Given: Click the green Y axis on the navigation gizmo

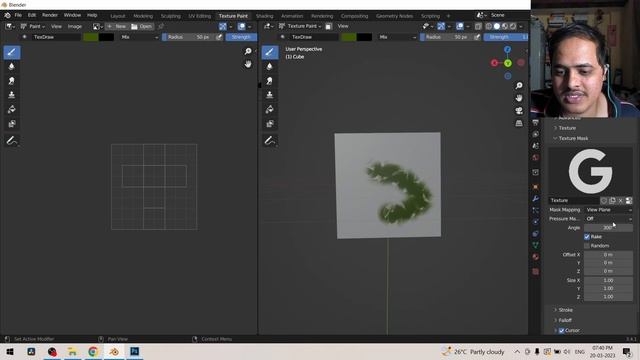Looking at the screenshot, I should 508,63.
